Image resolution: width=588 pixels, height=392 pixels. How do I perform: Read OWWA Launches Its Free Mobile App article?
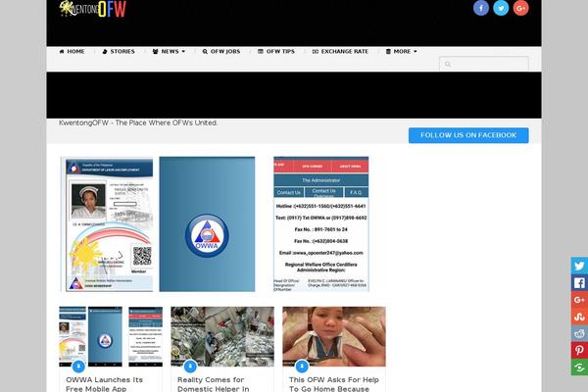coord(104,384)
